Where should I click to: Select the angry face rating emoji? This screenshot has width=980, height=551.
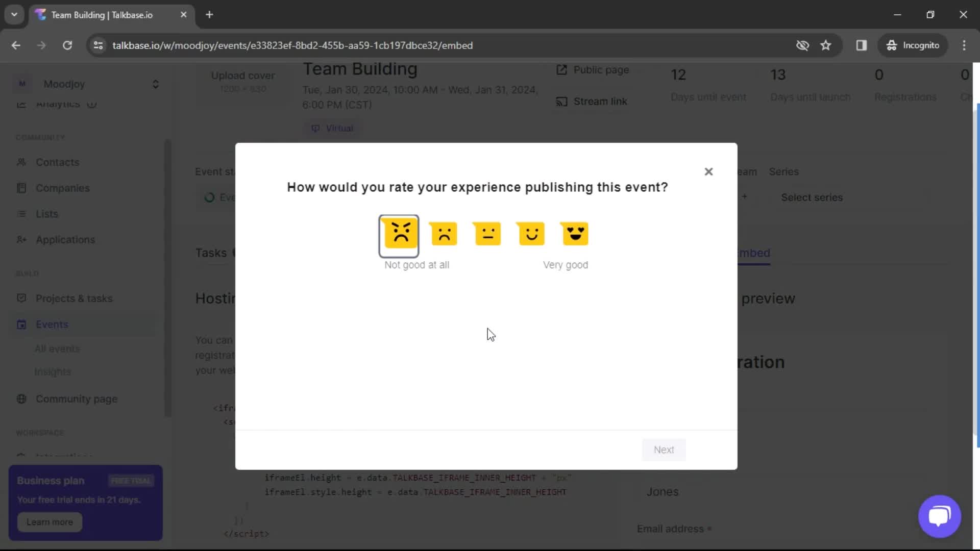pos(399,234)
